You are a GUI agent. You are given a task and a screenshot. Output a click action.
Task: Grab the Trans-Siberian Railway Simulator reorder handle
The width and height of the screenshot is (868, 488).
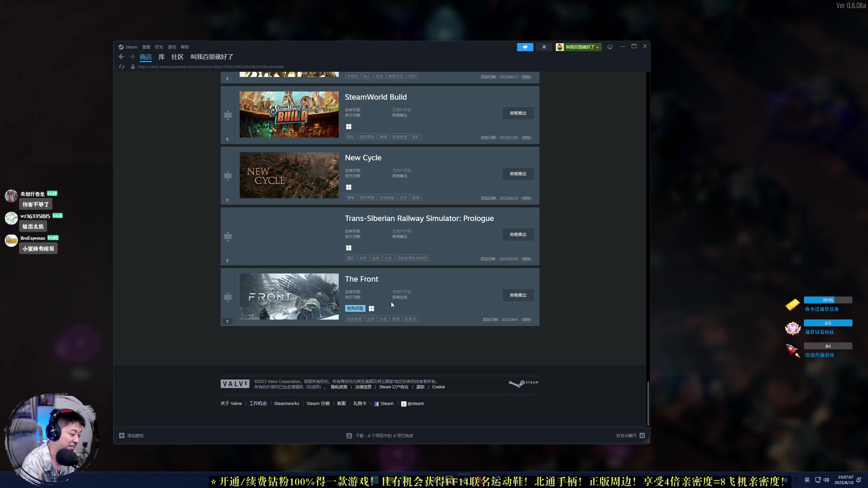click(228, 237)
